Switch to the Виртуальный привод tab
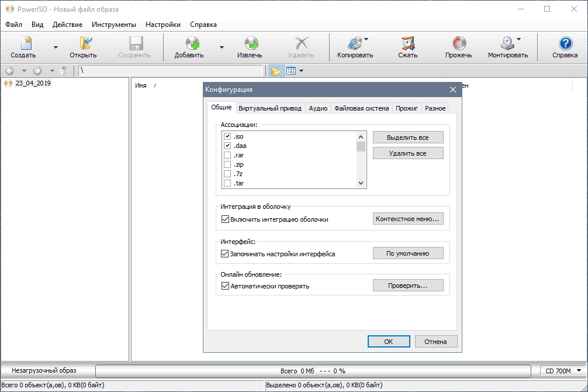 [x=270, y=108]
